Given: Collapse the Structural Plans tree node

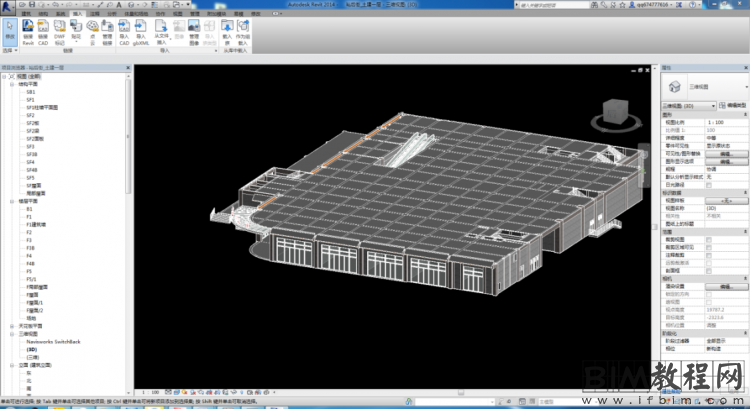Looking at the screenshot, I should point(10,84).
